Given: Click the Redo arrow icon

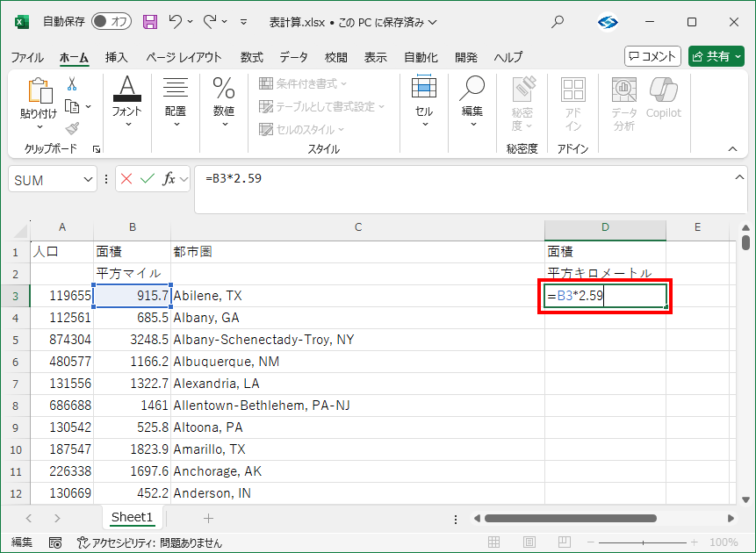Looking at the screenshot, I should coord(210,22).
